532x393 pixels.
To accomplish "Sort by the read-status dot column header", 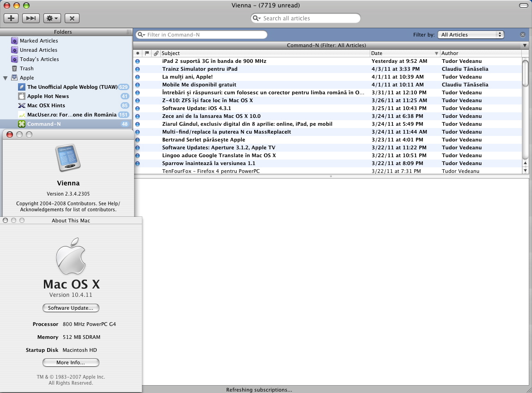I will [137, 53].
